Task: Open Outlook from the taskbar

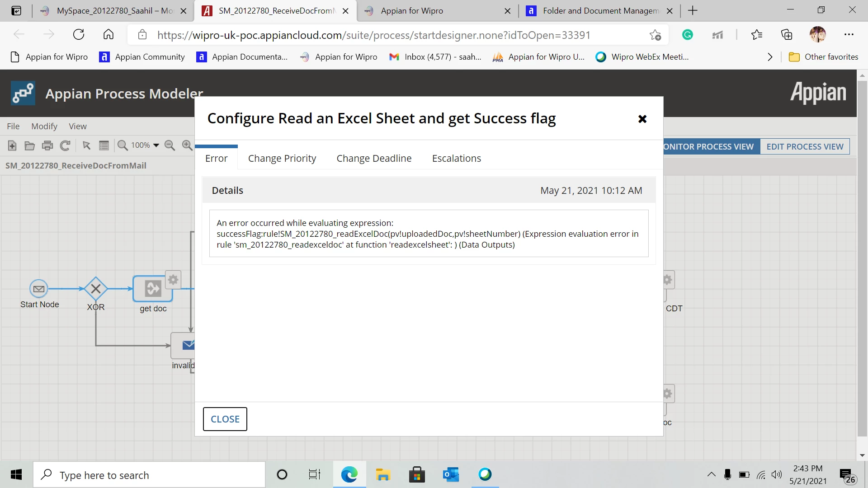Action: pyautogui.click(x=451, y=475)
